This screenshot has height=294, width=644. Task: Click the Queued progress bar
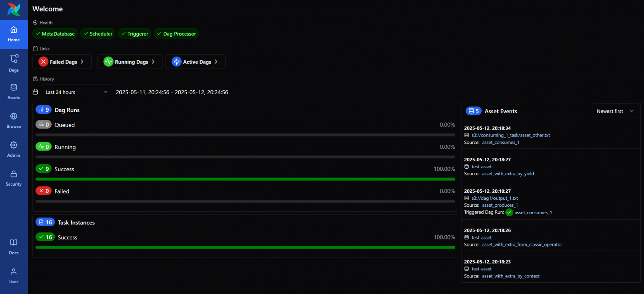click(x=245, y=135)
